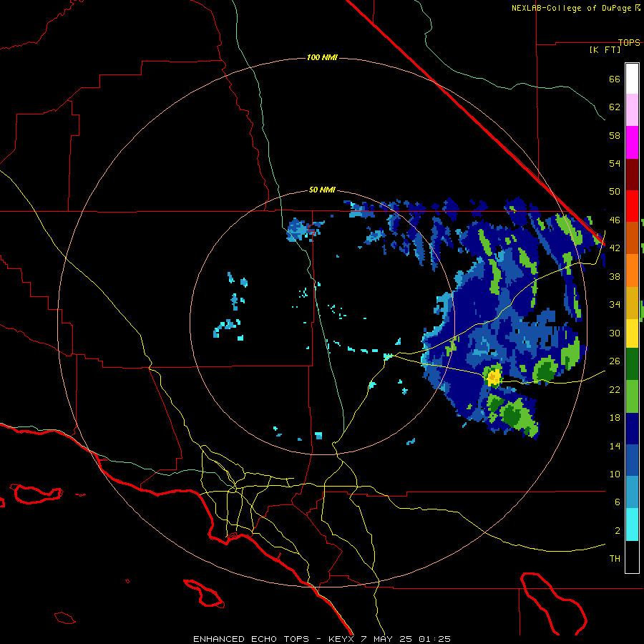644x644 pixels.
Task: Click the 'TH' legend label
Action: (615, 558)
